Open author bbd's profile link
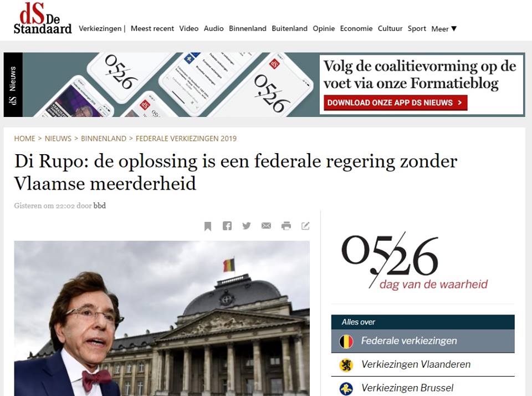532x396 pixels. (x=99, y=205)
